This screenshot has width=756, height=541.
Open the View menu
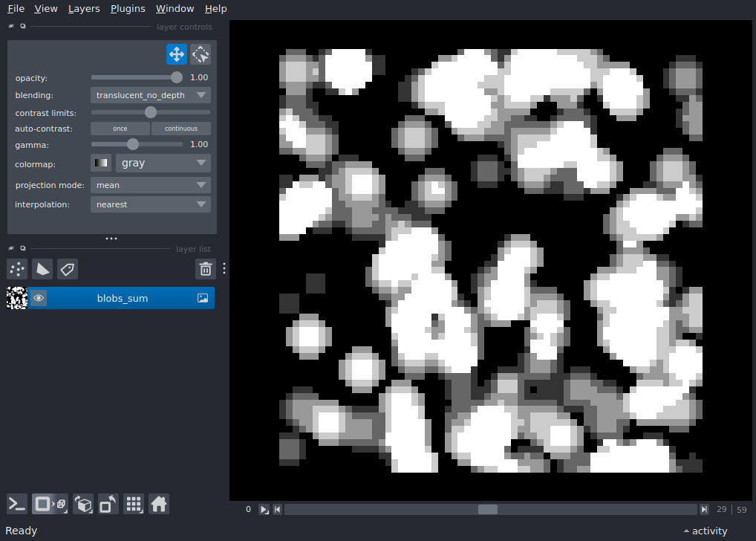45,8
